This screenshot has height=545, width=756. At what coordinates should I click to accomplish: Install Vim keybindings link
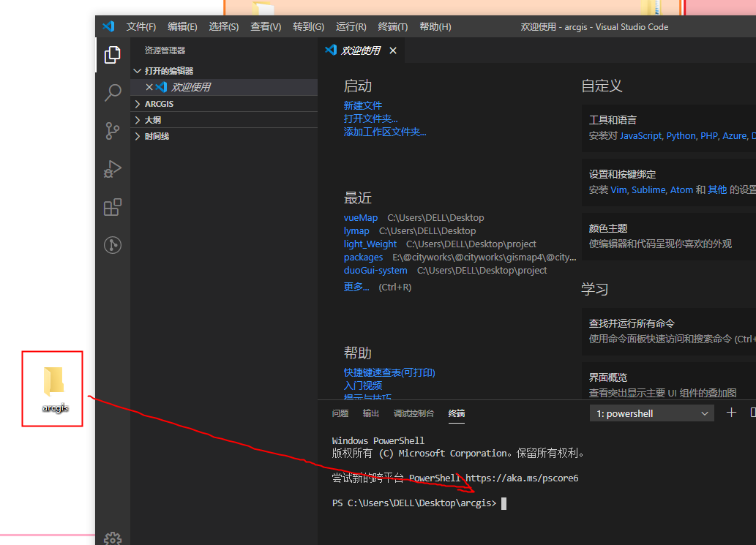click(x=618, y=190)
